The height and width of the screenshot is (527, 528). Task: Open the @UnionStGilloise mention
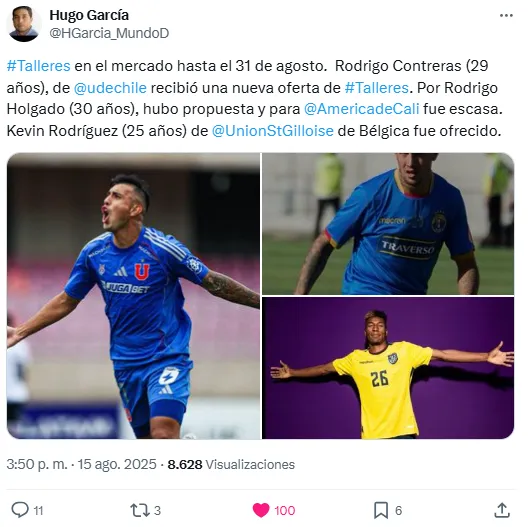[273, 131]
